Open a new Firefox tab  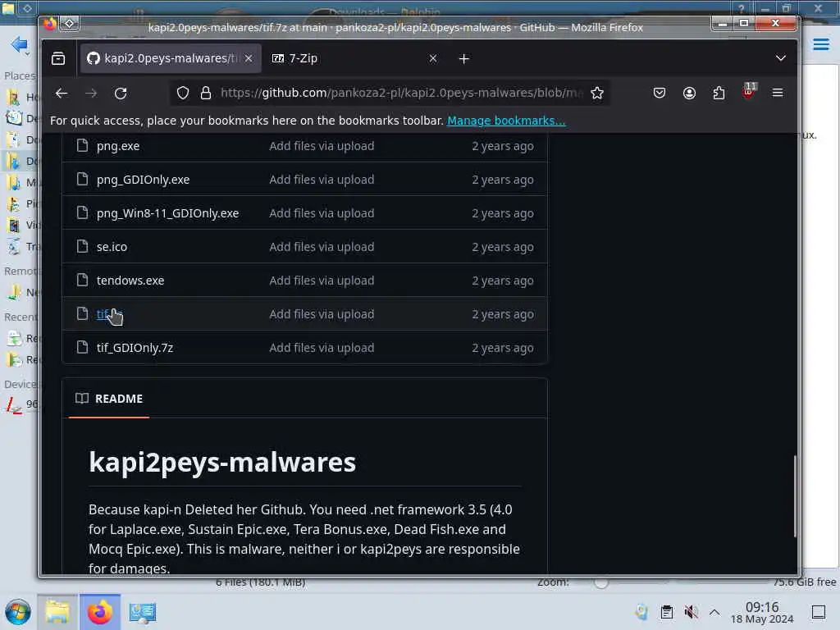point(464,58)
